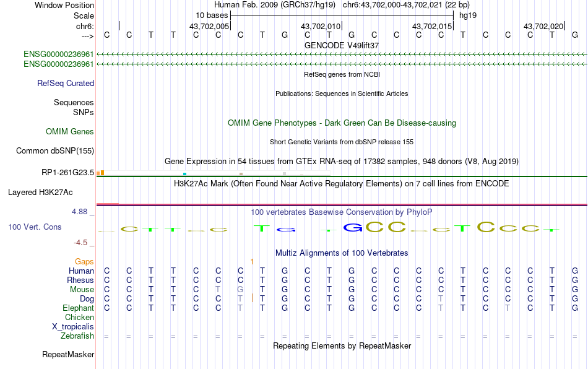Click the GTEx Gene Expression track title
This screenshot has height=369, width=588.
(x=342, y=161)
